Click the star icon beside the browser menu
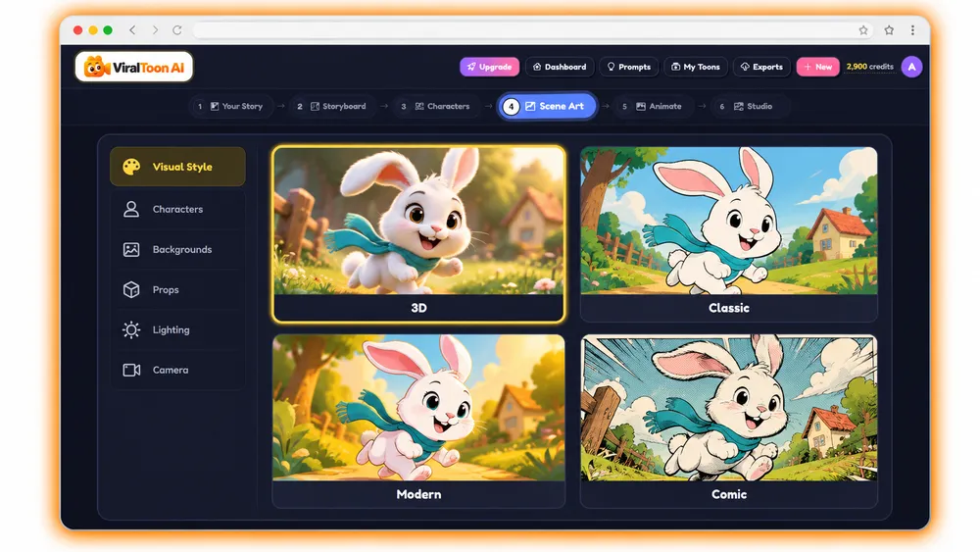The height and width of the screenshot is (552, 980). 889,30
